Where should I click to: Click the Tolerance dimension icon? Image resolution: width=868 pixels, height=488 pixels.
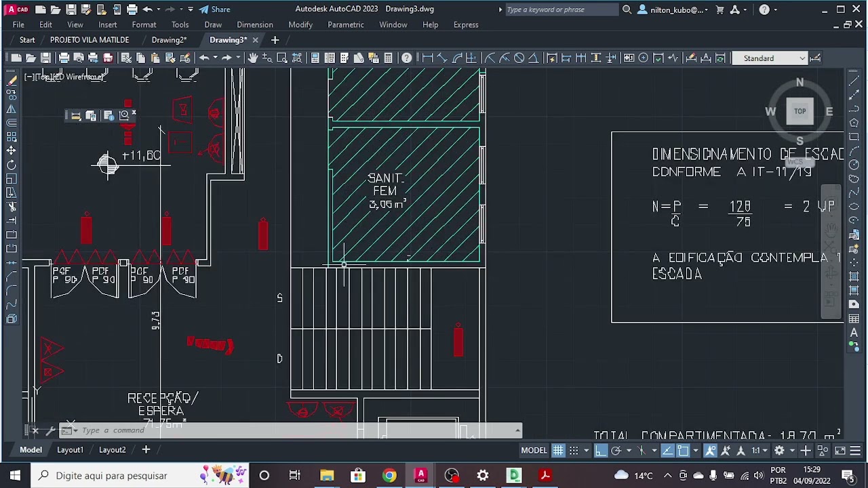[x=629, y=58]
